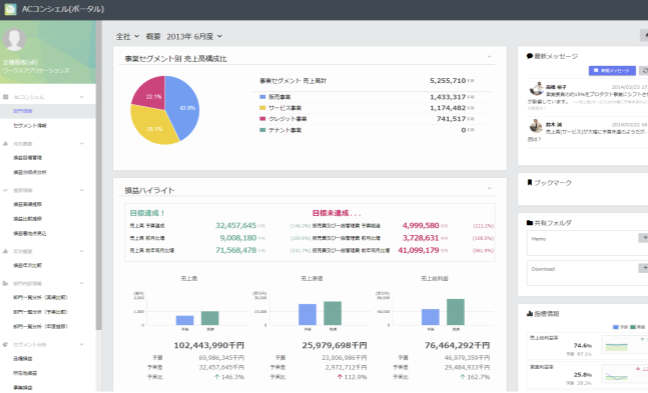Select highlighted blue item under ACコンシェル
The image size is (648, 393).
tap(23, 111)
